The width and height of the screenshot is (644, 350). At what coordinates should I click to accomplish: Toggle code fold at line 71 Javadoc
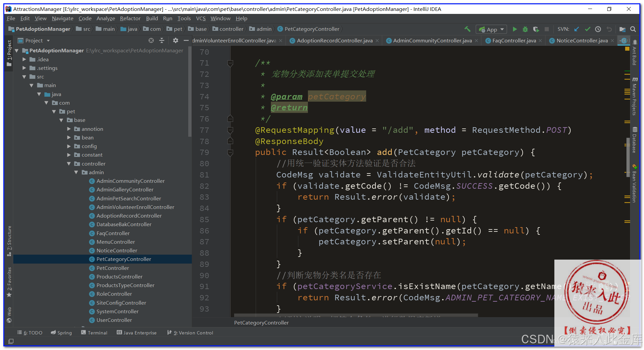point(231,63)
